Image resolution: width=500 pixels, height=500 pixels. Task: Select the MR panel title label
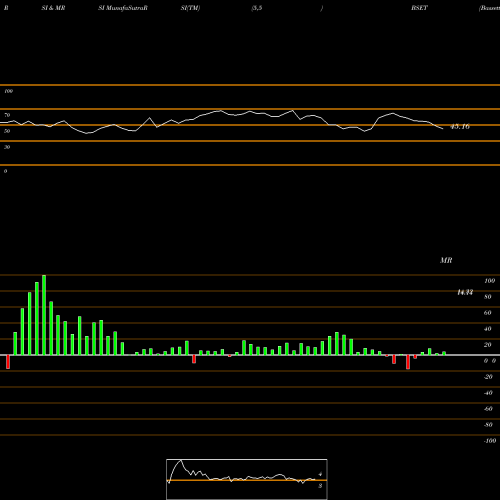tap(446, 260)
